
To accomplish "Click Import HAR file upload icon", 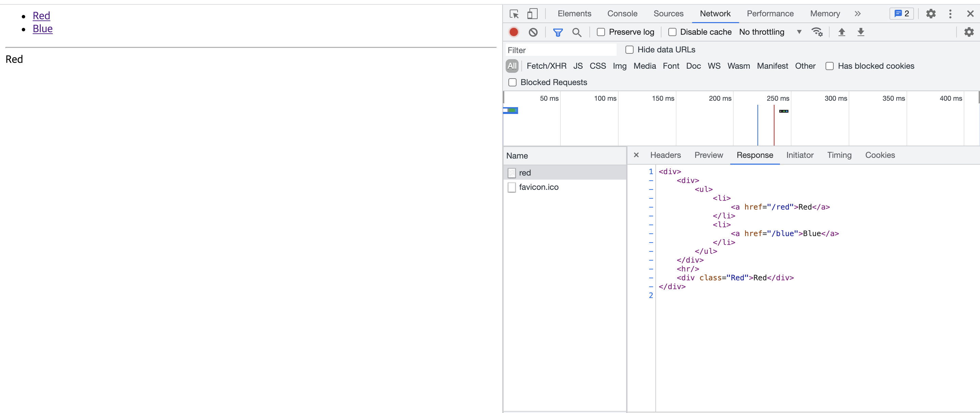I will coord(842,32).
